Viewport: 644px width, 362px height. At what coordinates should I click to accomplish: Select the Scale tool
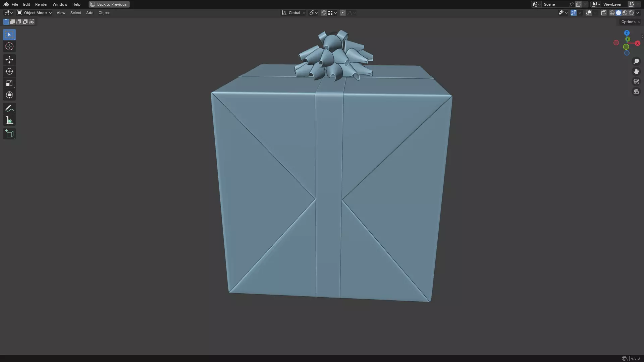(9, 83)
